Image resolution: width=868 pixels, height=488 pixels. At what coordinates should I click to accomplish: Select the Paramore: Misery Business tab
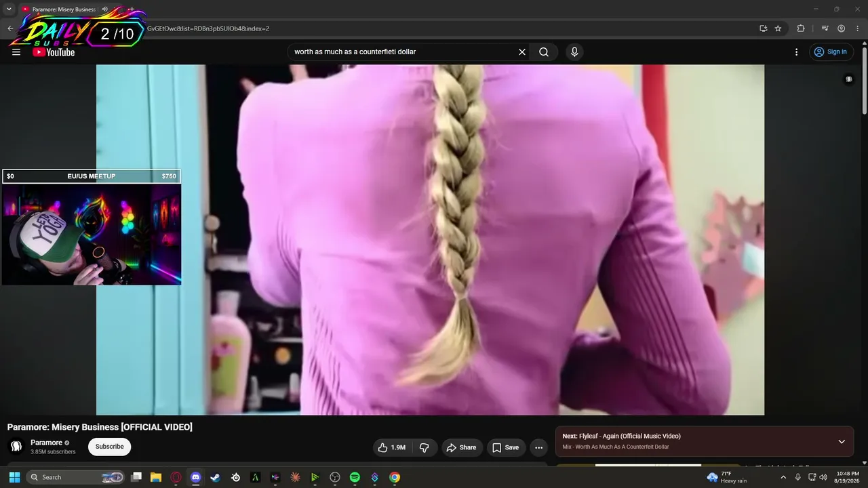64,9
